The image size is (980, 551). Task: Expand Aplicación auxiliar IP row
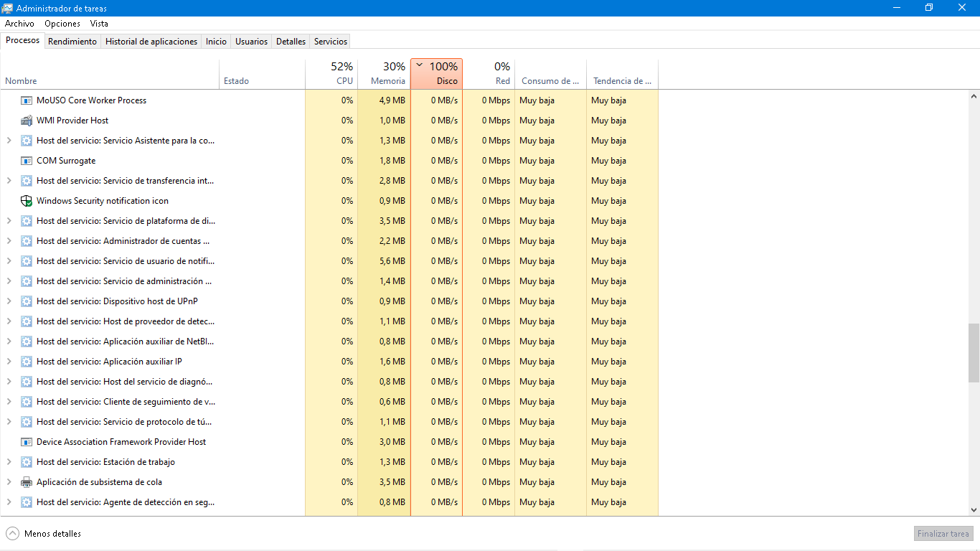click(x=9, y=362)
